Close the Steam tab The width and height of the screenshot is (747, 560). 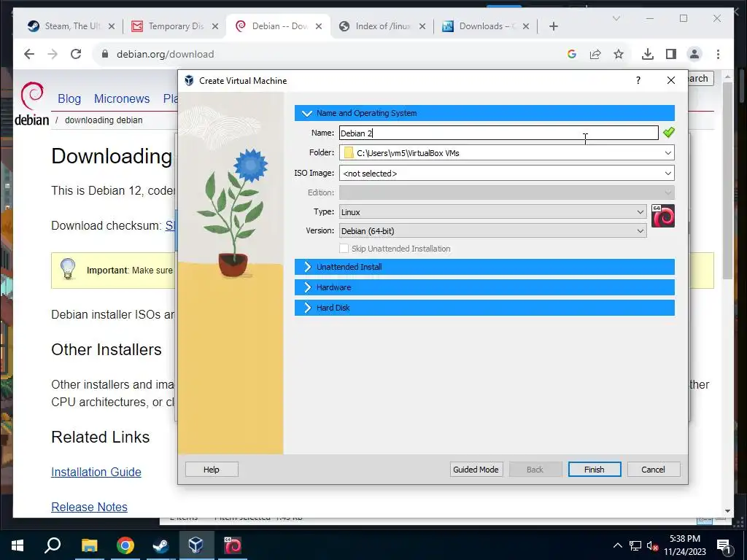112,27
